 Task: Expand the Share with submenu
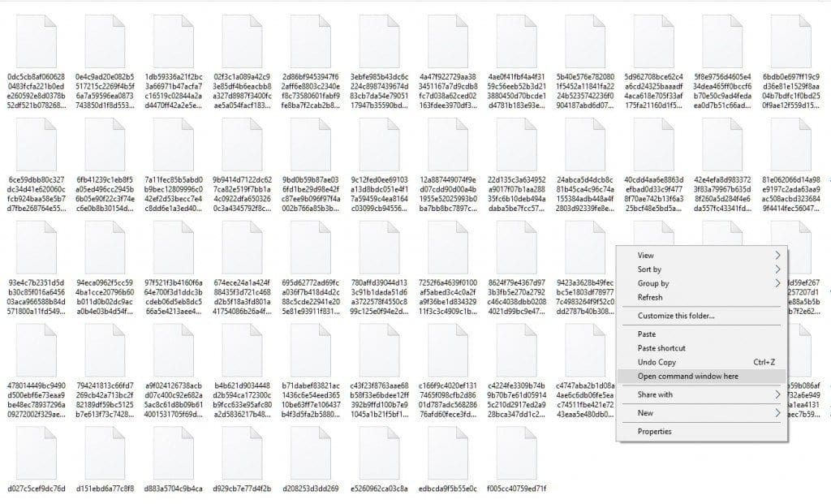click(777, 394)
